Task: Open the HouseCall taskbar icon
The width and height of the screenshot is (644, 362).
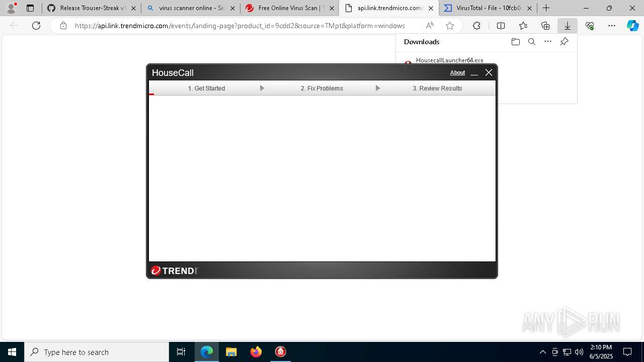Action: tap(281, 352)
